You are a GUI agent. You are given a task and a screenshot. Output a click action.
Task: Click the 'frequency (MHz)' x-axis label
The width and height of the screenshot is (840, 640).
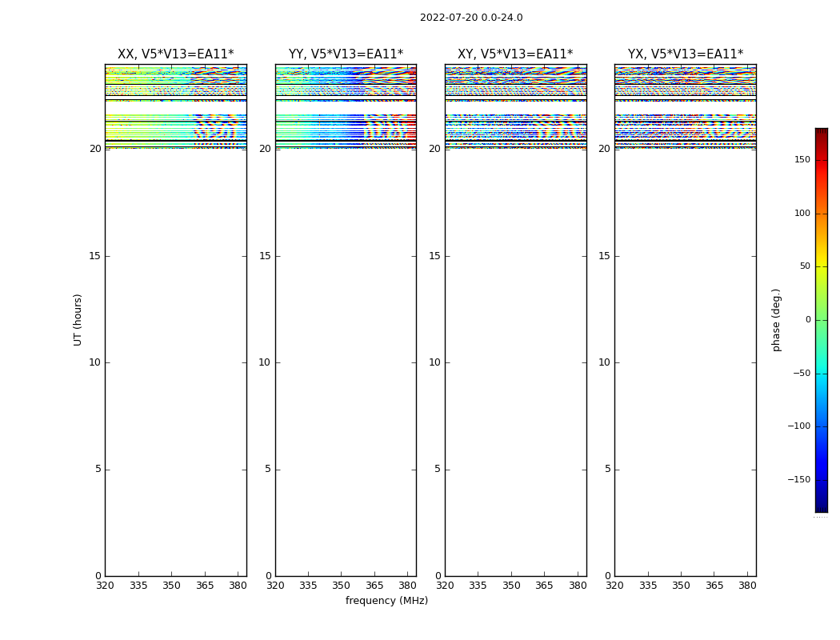(x=386, y=601)
